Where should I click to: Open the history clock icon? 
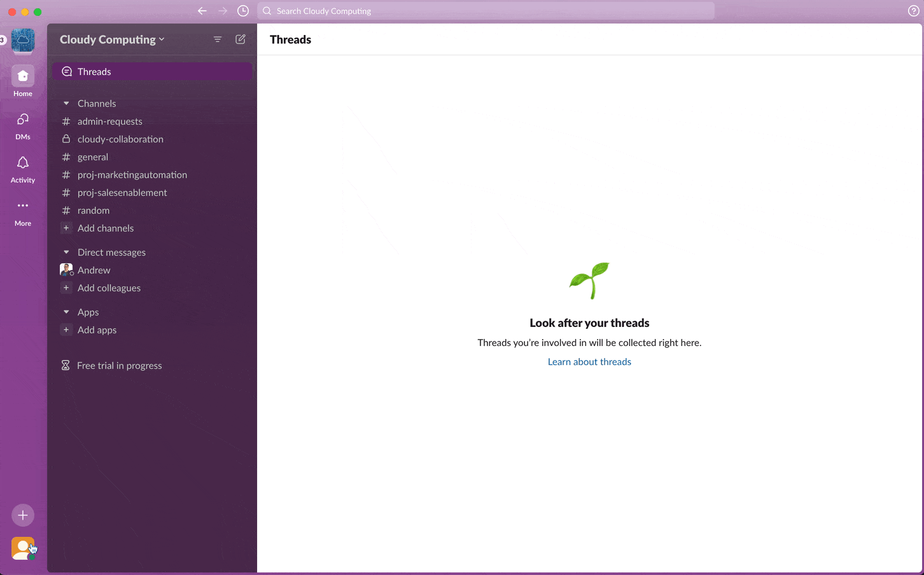242,11
